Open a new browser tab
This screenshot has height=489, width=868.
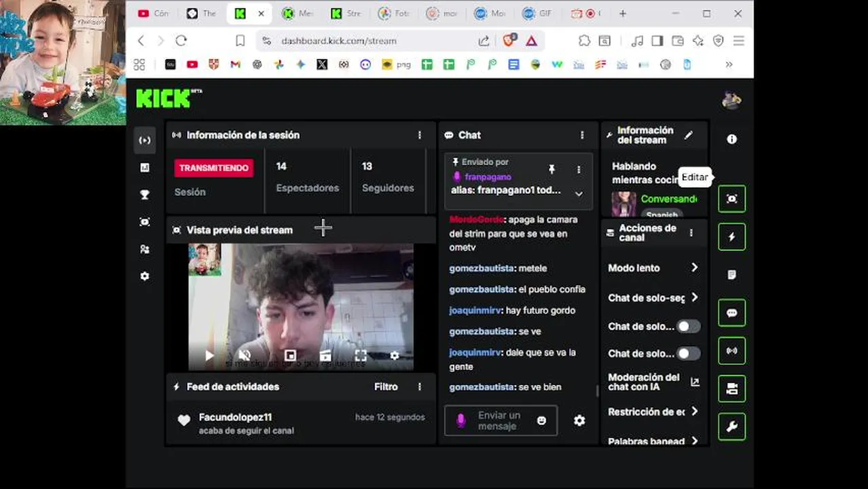622,14
